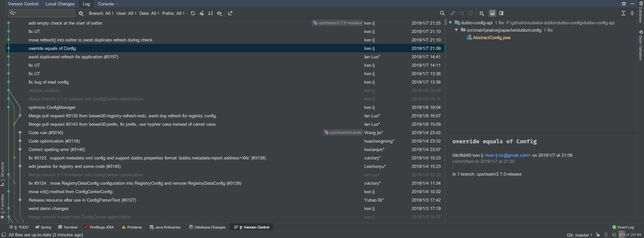
Task: Open the Java Enterprise tool window
Action: (165, 227)
